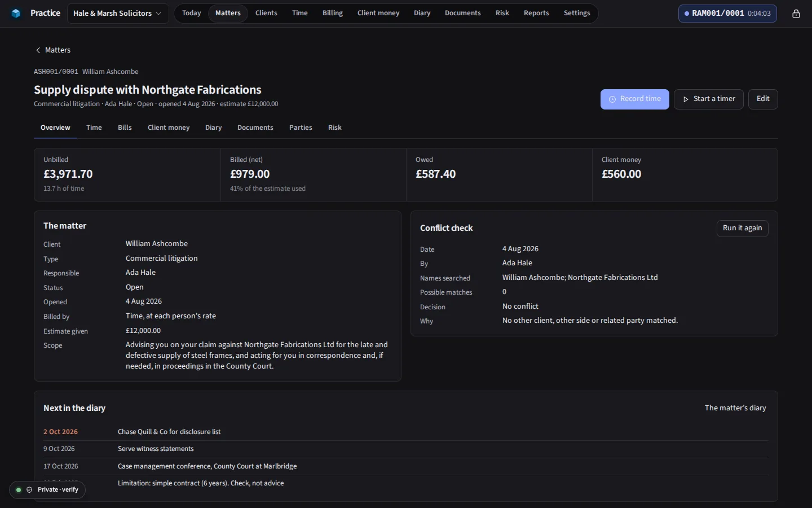This screenshot has height=508, width=812.
Task: Expand the Hale & Marsh Solicitors firm dropdown
Action: [117, 14]
